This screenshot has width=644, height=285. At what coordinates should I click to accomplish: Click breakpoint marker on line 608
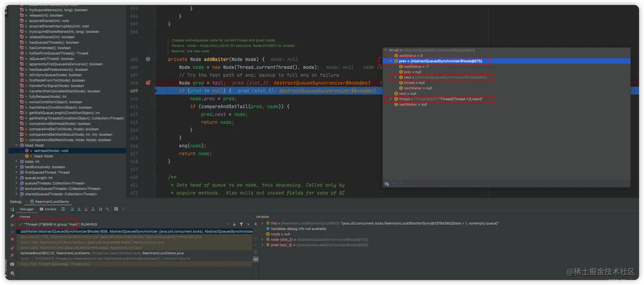coord(148,83)
